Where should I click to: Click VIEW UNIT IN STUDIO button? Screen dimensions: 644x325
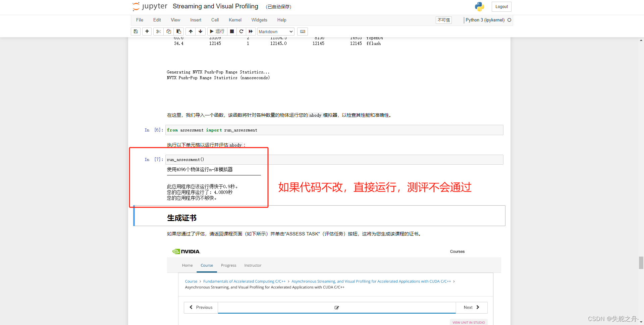(469, 322)
